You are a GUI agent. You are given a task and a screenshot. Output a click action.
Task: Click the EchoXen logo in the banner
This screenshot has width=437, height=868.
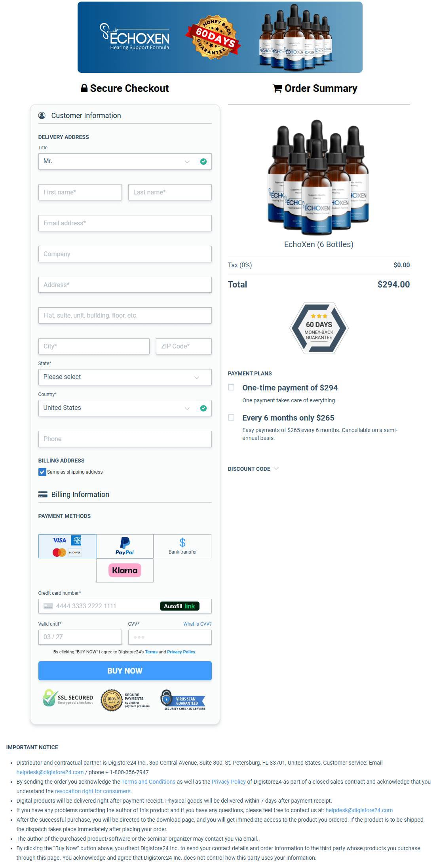135,37
